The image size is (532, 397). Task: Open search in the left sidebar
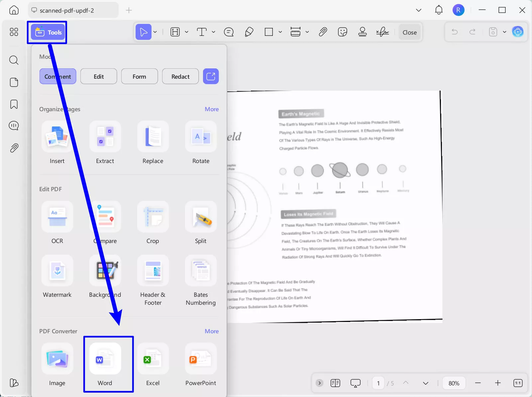coord(14,60)
